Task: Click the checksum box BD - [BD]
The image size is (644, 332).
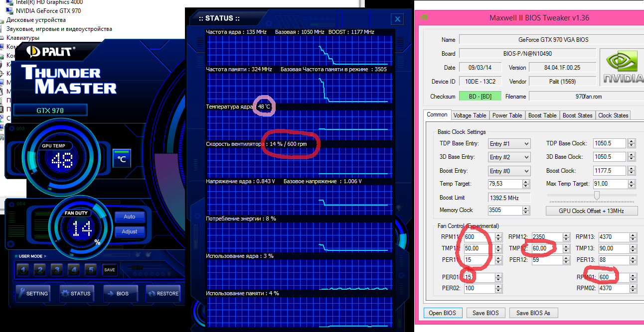Action: [x=480, y=97]
